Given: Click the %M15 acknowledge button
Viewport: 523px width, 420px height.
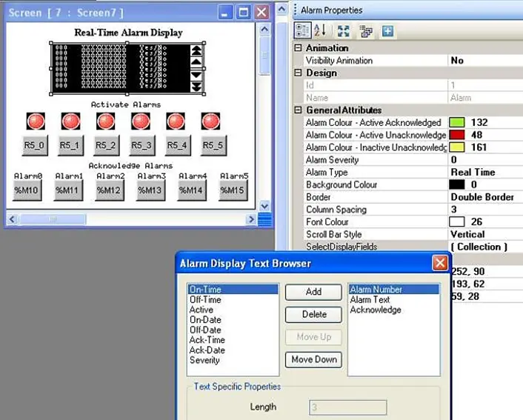Looking at the screenshot, I should pos(233,190).
